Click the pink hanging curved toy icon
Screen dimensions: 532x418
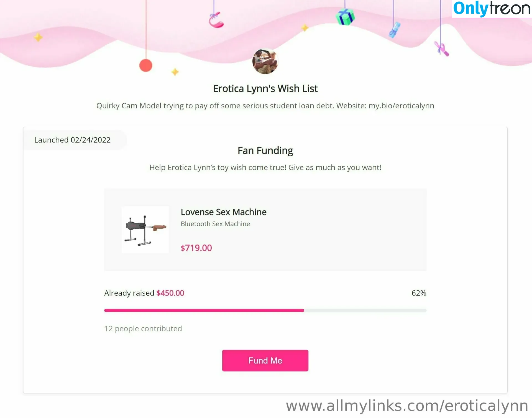(216, 19)
